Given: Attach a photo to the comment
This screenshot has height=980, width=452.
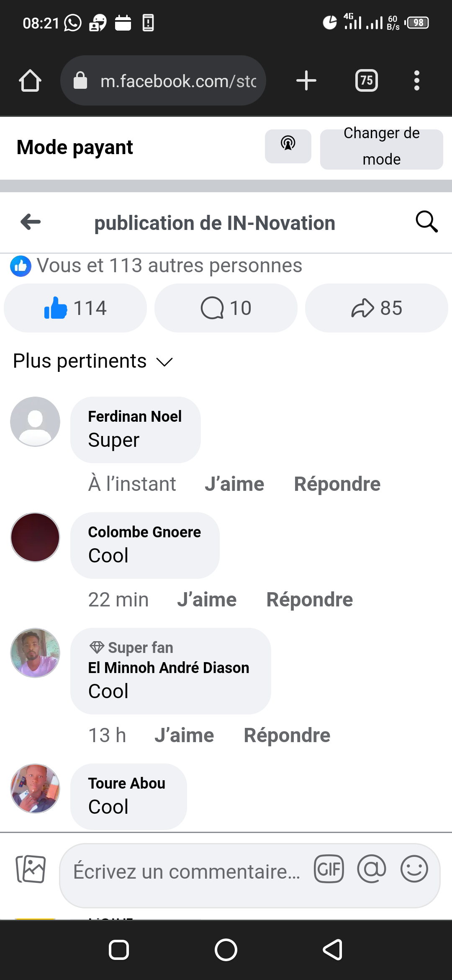Looking at the screenshot, I should [x=31, y=869].
